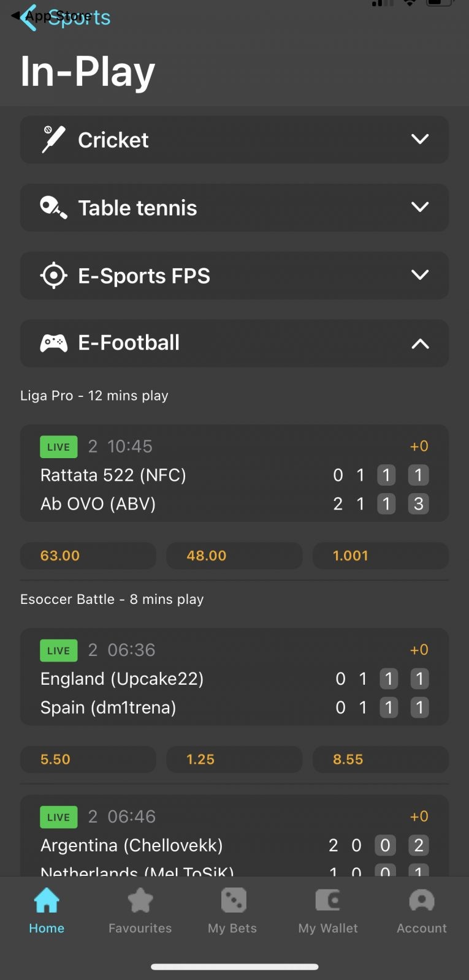Expand the E-Sports FPS section chevron
This screenshot has height=980, width=469.
click(x=420, y=275)
